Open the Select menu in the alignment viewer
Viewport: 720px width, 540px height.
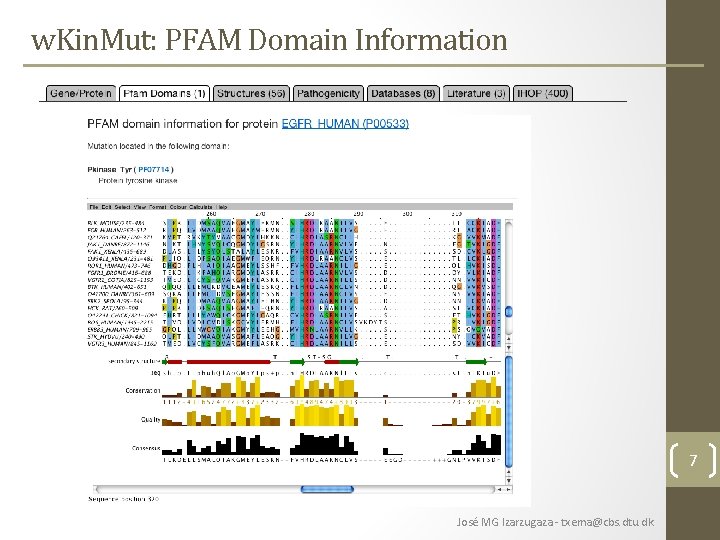(x=123, y=207)
